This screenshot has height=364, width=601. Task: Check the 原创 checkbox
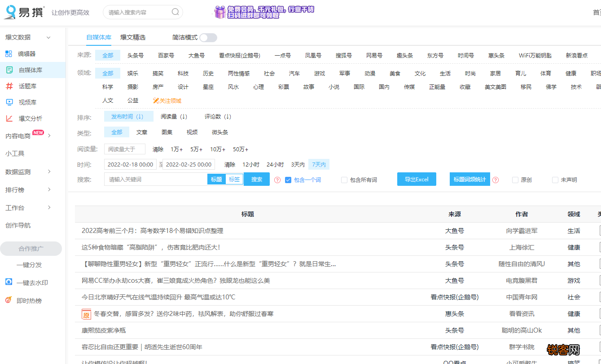tap(515, 180)
